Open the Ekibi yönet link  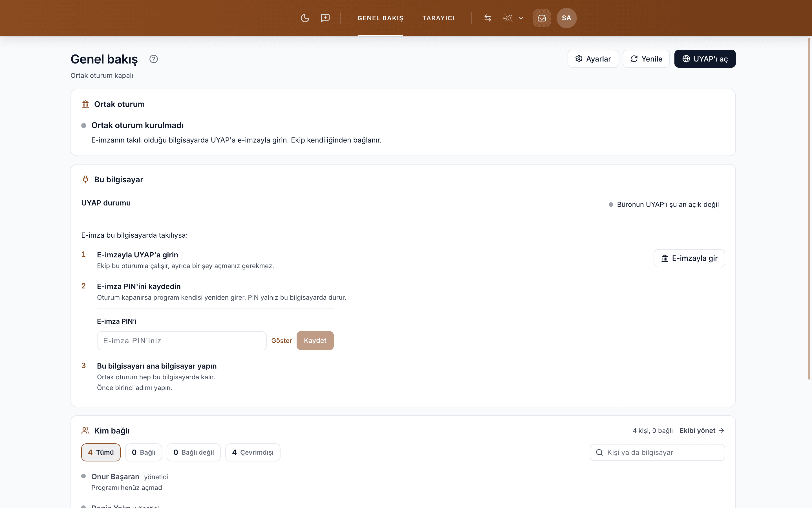coord(701,430)
